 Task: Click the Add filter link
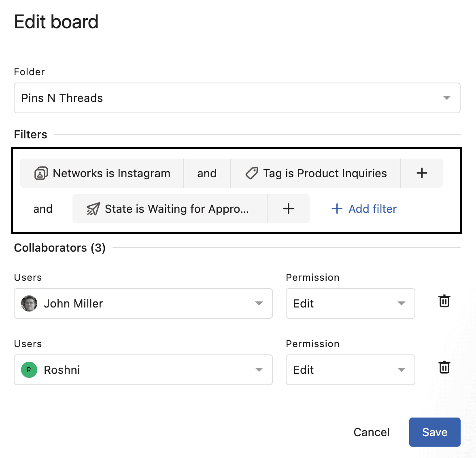364,209
